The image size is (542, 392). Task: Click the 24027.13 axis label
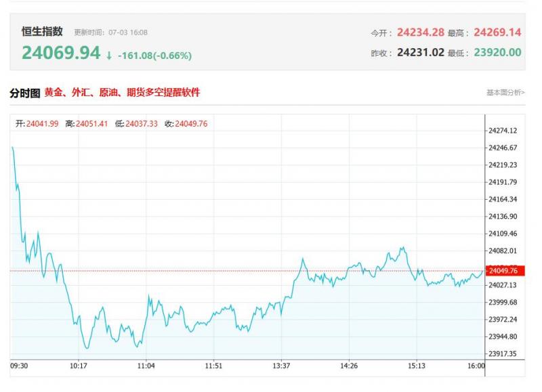click(503, 285)
